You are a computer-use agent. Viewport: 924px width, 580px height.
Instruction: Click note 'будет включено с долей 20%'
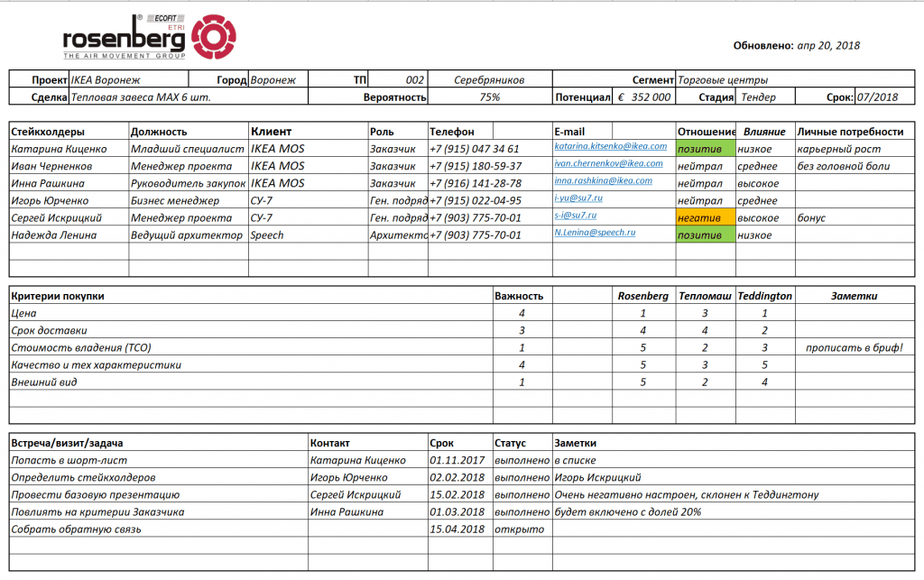pos(628,511)
